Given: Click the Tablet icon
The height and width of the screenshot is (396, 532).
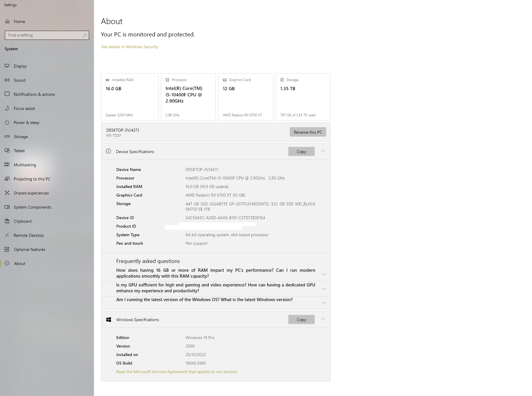Looking at the screenshot, I should [7, 151].
